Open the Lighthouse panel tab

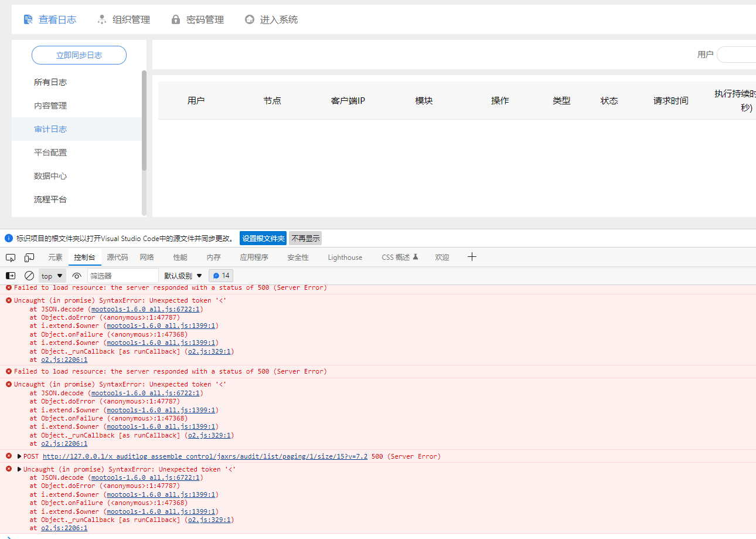345,257
